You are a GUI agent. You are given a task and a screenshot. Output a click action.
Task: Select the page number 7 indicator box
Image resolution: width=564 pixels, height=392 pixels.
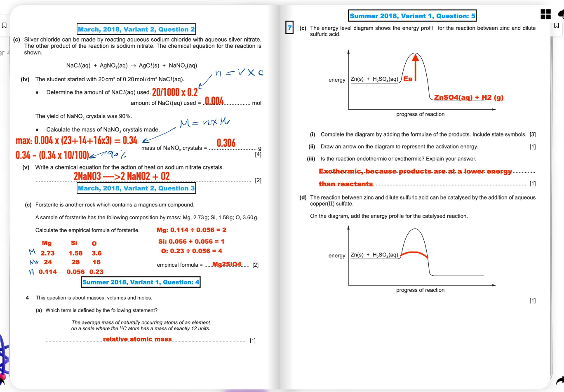tap(289, 28)
